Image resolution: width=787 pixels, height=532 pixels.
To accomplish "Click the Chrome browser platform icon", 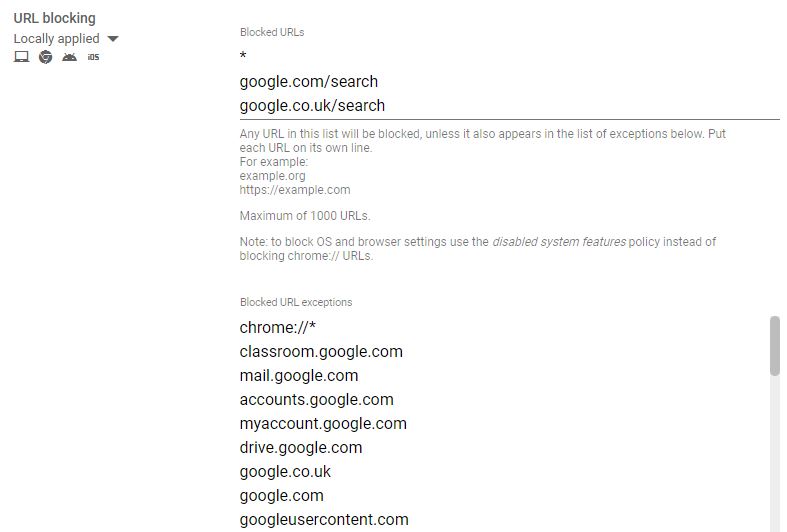I will pos(46,57).
